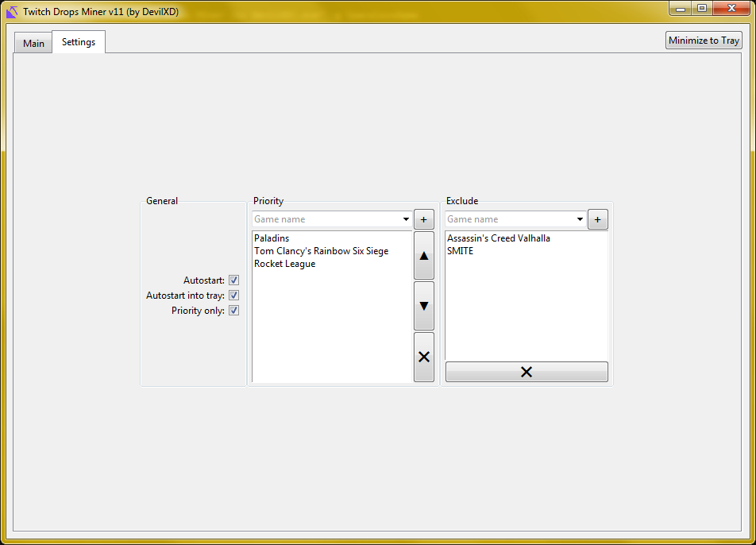
Task: Disable the Autostart checkbox
Action: tap(233, 280)
